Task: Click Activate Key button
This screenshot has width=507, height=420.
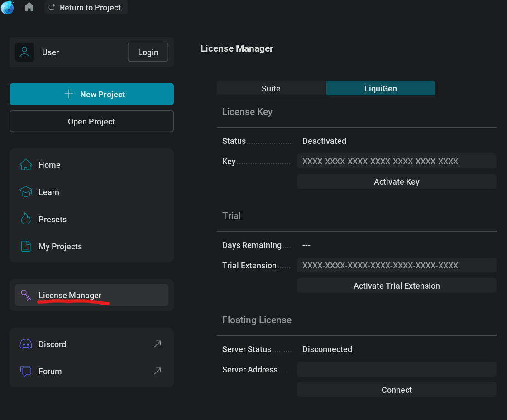Action: pos(397,181)
